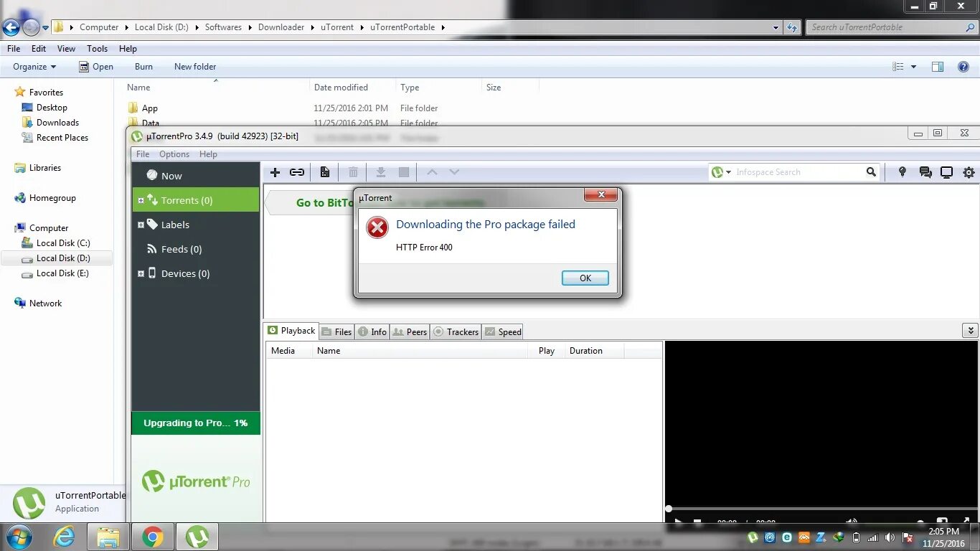The height and width of the screenshot is (551, 980).
Task: Stop torrent square icon
Action: (404, 172)
